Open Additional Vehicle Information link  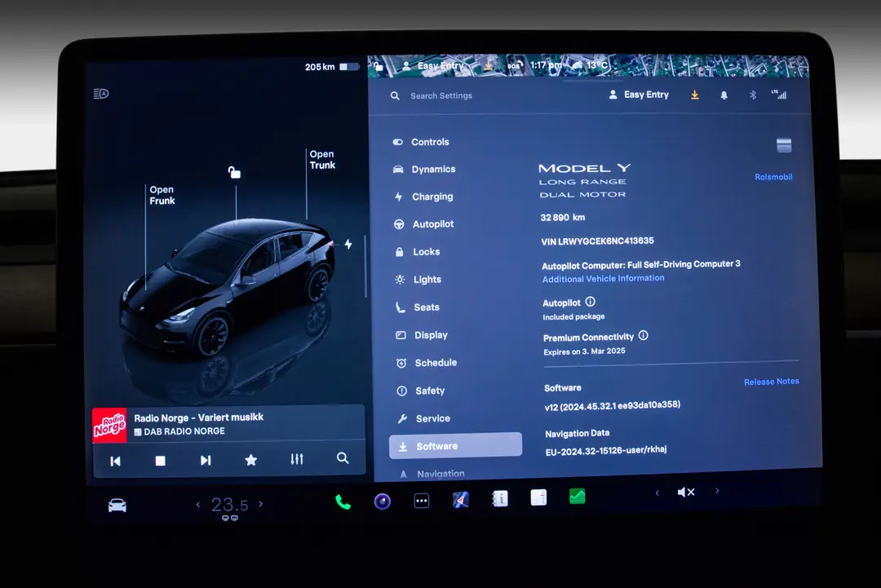tap(603, 279)
